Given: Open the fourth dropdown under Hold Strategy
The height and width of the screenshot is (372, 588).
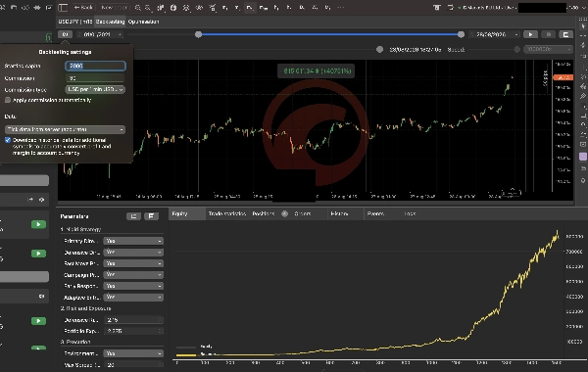Looking at the screenshot, I should click(x=133, y=275).
